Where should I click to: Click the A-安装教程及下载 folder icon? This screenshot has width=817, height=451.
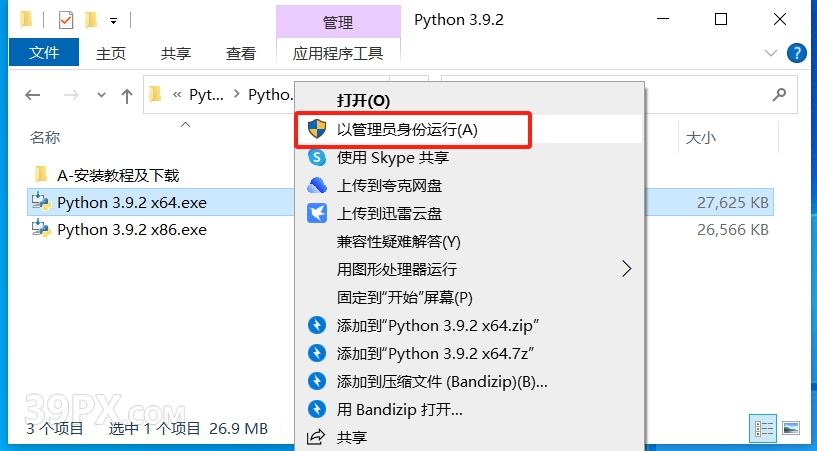pyautogui.click(x=41, y=174)
